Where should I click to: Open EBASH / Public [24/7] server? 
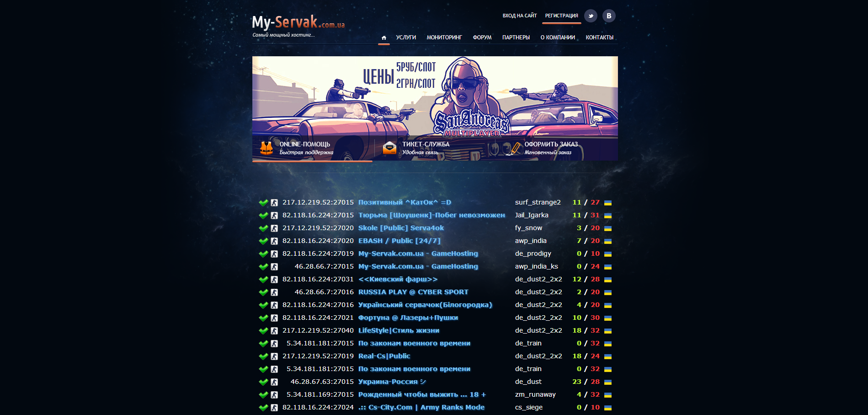point(399,241)
